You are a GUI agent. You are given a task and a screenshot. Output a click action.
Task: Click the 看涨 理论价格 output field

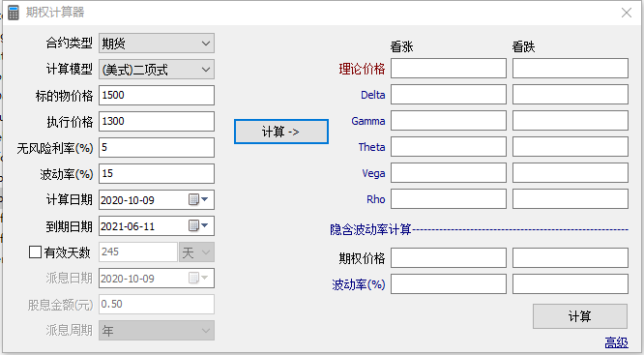[449, 69]
